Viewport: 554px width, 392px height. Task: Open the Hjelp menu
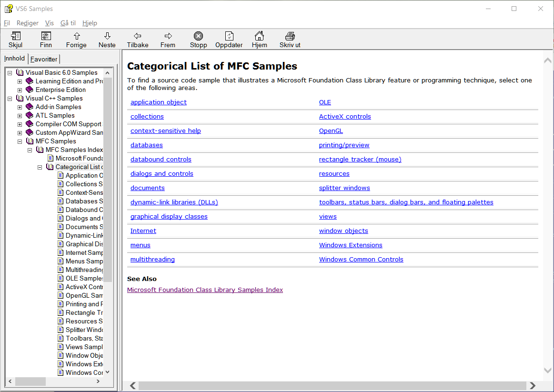(90, 23)
